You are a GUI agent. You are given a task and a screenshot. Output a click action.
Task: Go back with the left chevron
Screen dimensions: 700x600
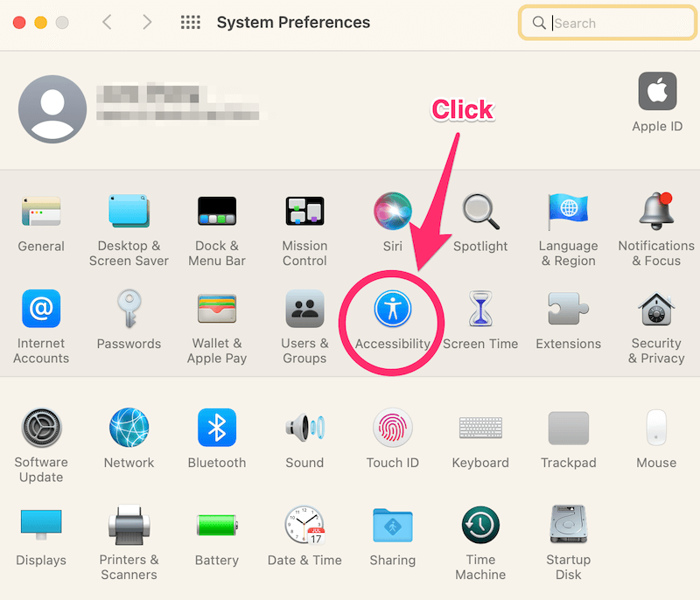(107, 22)
